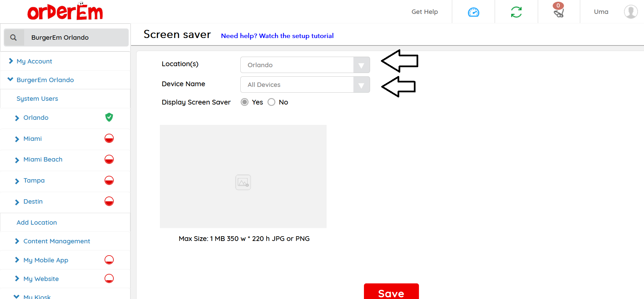Click the green refresh sync icon
This screenshot has width=644, height=299.
516,12
